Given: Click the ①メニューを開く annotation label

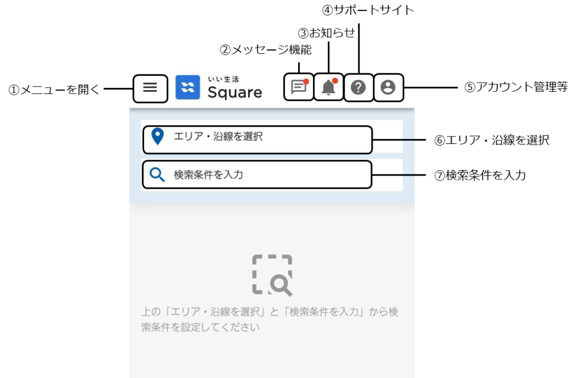Looking at the screenshot, I should point(54,89).
